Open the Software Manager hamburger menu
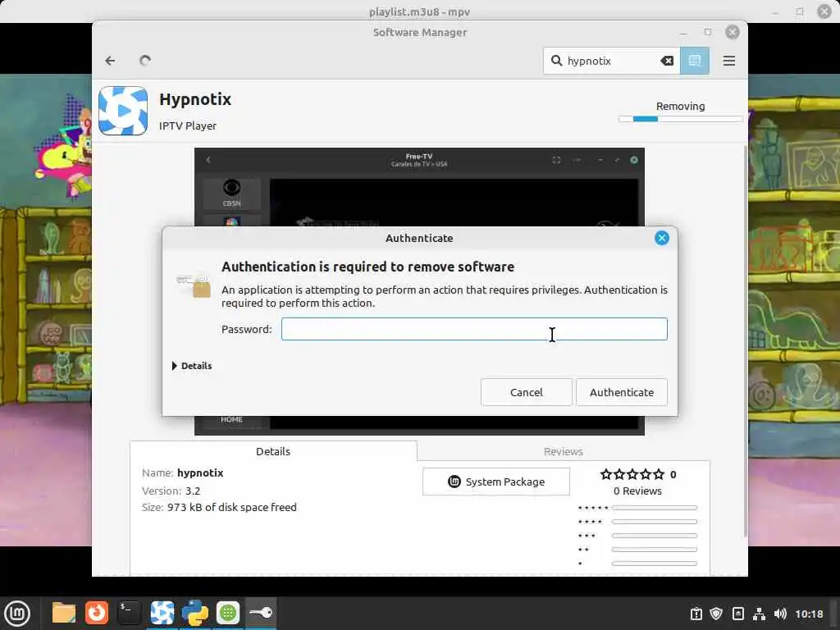The height and width of the screenshot is (630, 840). [x=728, y=61]
